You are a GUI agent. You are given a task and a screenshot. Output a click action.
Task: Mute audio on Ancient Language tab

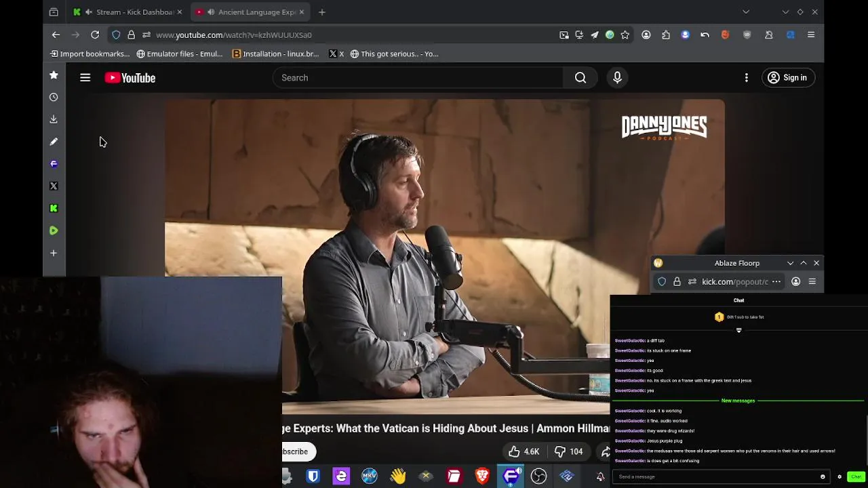tap(211, 12)
